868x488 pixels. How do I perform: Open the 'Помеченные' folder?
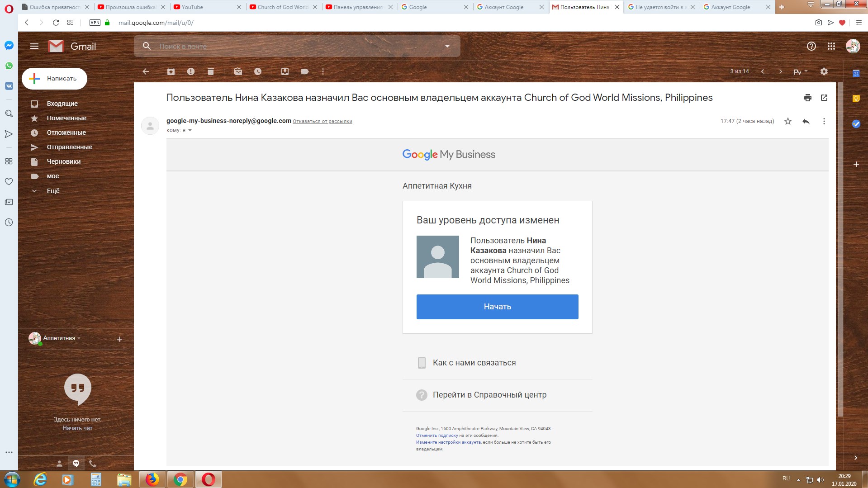point(66,118)
